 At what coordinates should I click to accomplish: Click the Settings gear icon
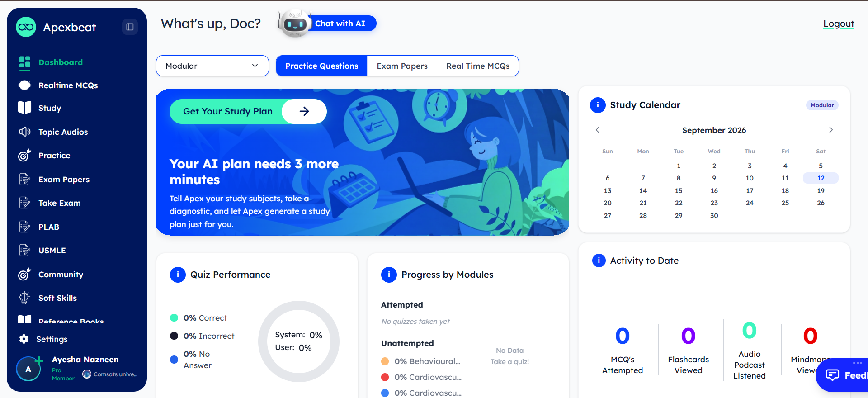pyautogui.click(x=24, y=339)
